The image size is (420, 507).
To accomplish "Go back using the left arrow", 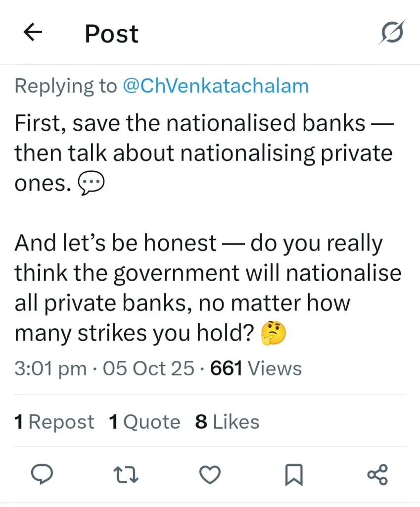I will tap(33, 33).
